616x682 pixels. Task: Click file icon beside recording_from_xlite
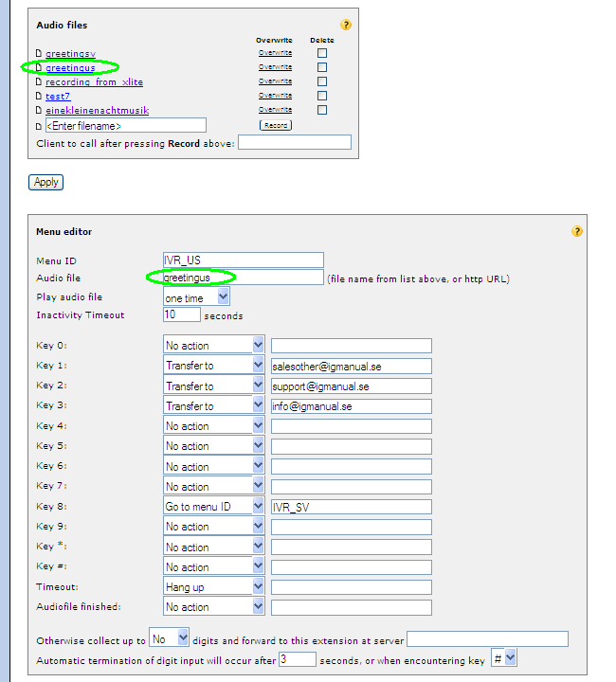tap(39, 82)
